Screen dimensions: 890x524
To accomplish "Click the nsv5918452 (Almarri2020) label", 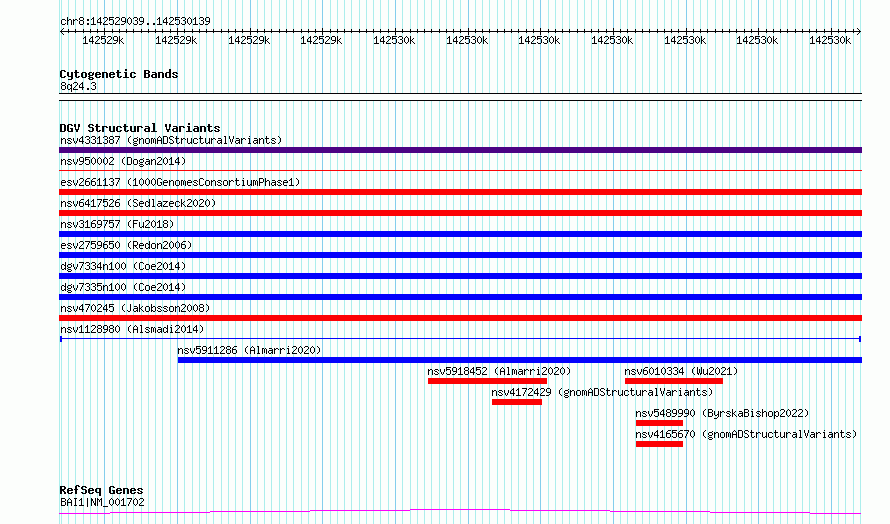I will (499, 371).
